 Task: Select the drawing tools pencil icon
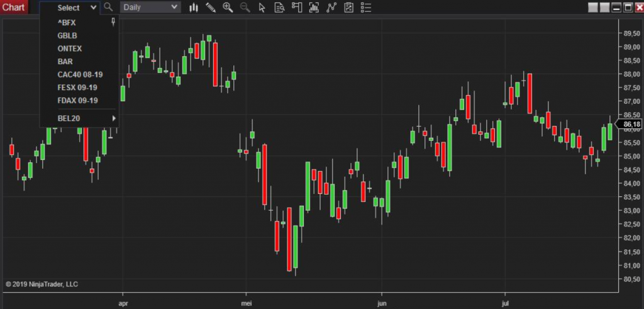pyautogui.click(x=211, y=8)
